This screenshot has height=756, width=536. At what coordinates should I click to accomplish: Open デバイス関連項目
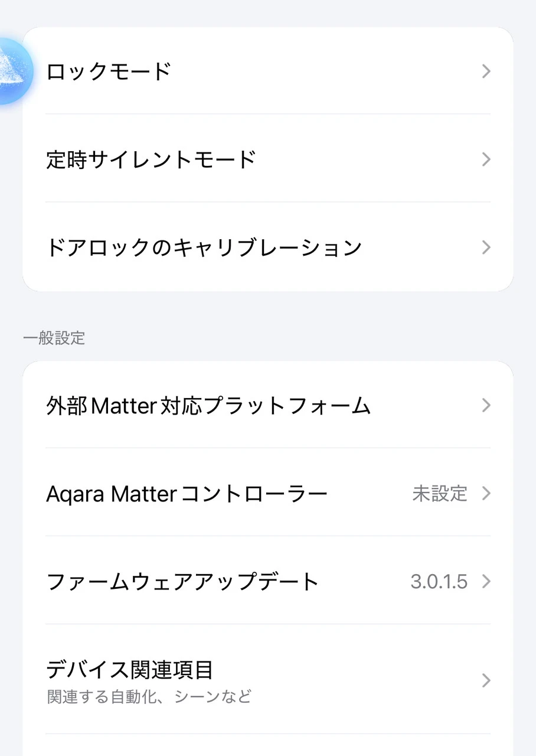pyautogui.click(x=129, y=670)
